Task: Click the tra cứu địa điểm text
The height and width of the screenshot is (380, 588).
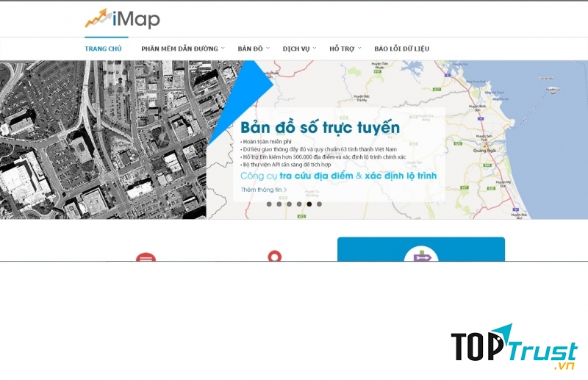Action: (317, 176)
